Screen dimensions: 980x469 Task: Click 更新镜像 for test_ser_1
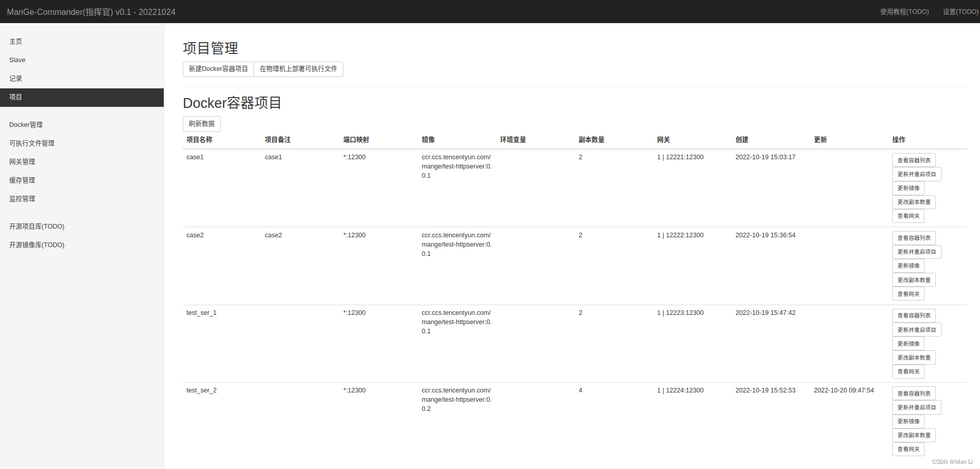pos(908,344)
